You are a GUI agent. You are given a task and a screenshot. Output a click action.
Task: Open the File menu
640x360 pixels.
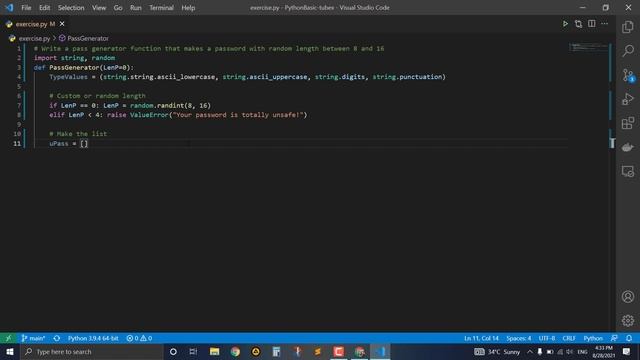click(26, 8)
